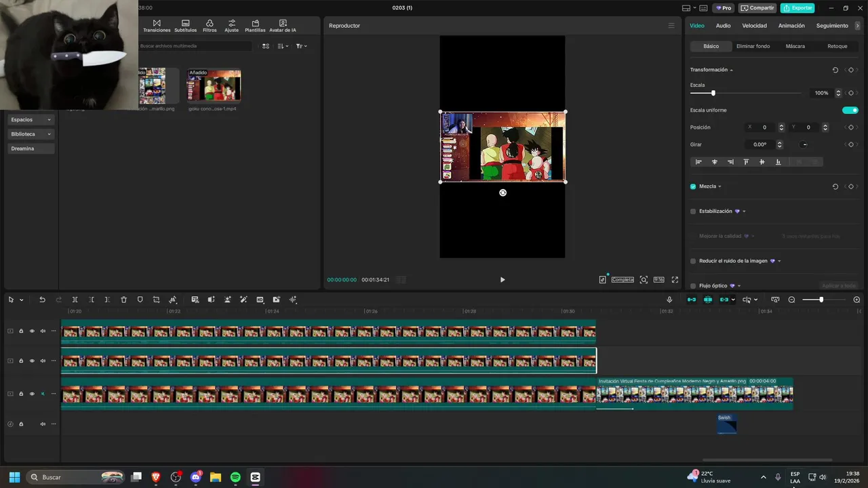Switch to the Animación tab
Screen dimensions: 868x488
791,26
